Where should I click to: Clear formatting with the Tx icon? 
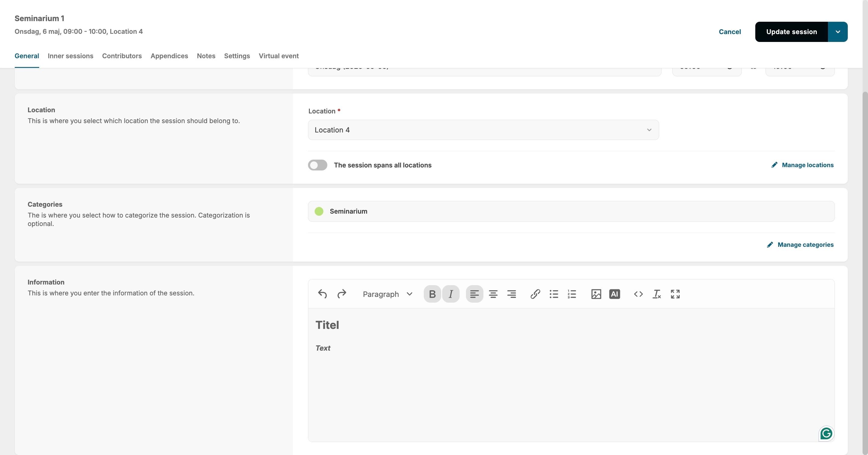point(656,294)
